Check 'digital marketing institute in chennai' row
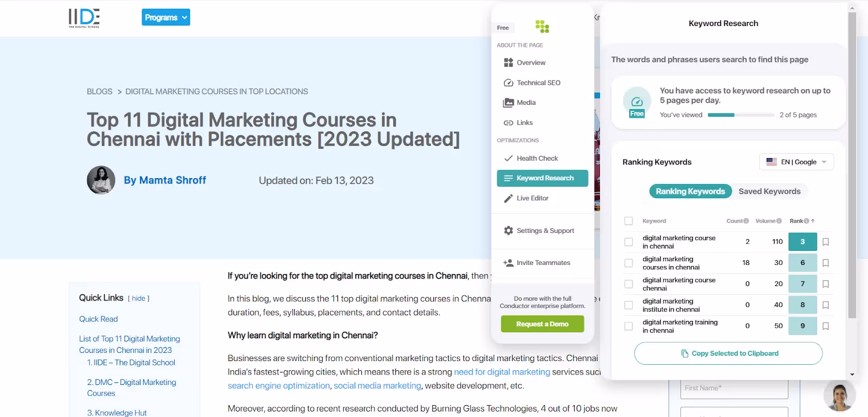This screenshot has height=417, width=868. 628,305
